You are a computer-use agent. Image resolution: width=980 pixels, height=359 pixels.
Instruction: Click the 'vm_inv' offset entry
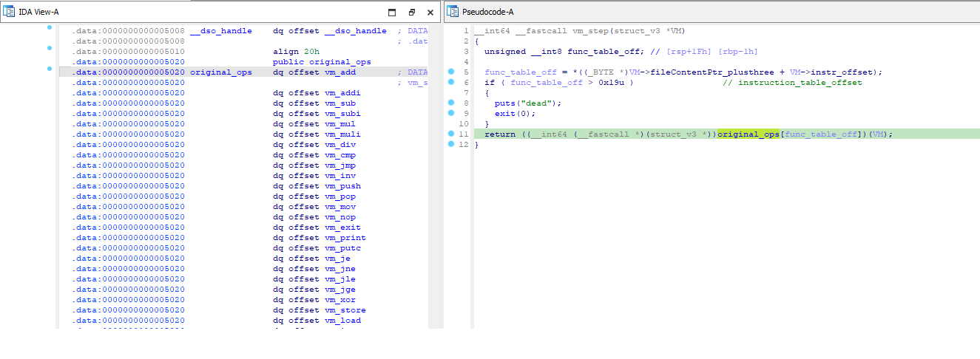(x=340, y=176)
